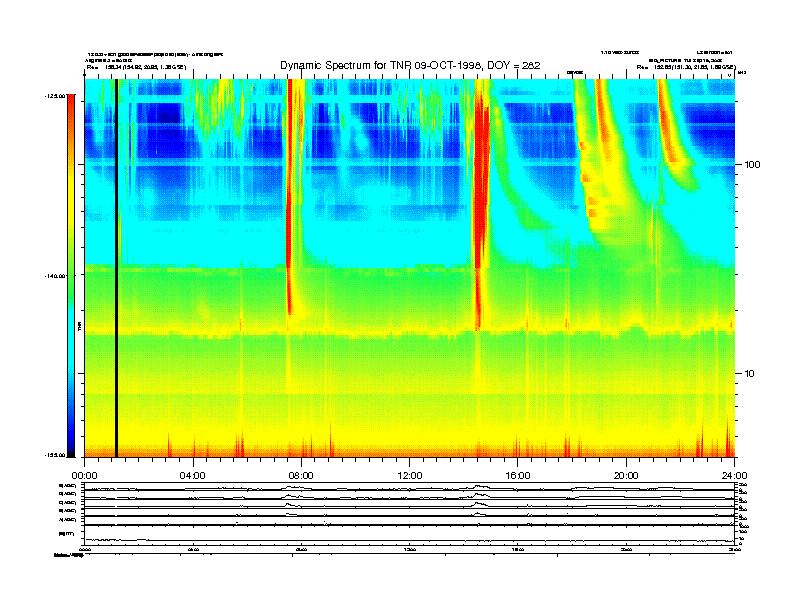
Task: Click the red burst streak near 07:30
Action: [x=289, y=197]
